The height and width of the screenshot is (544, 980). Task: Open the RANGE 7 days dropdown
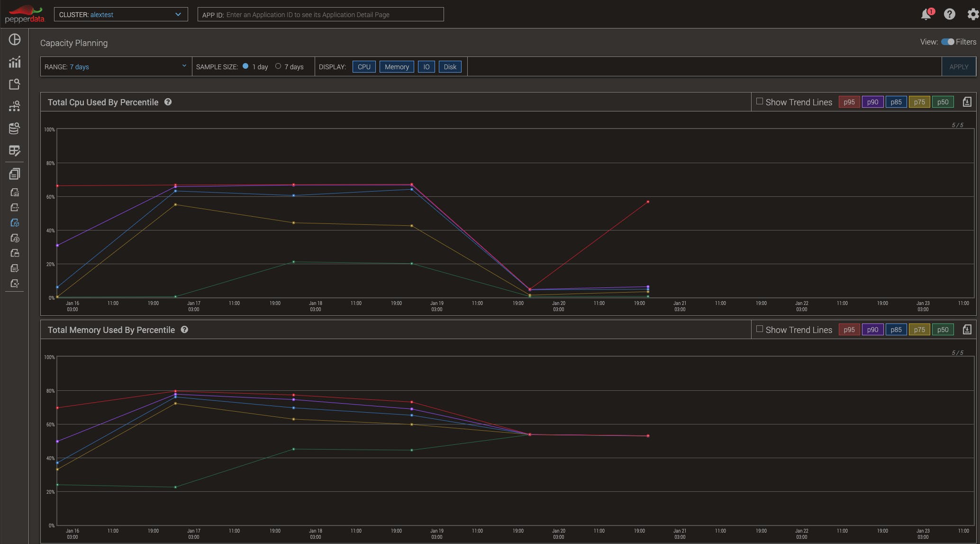click(116, 66)
